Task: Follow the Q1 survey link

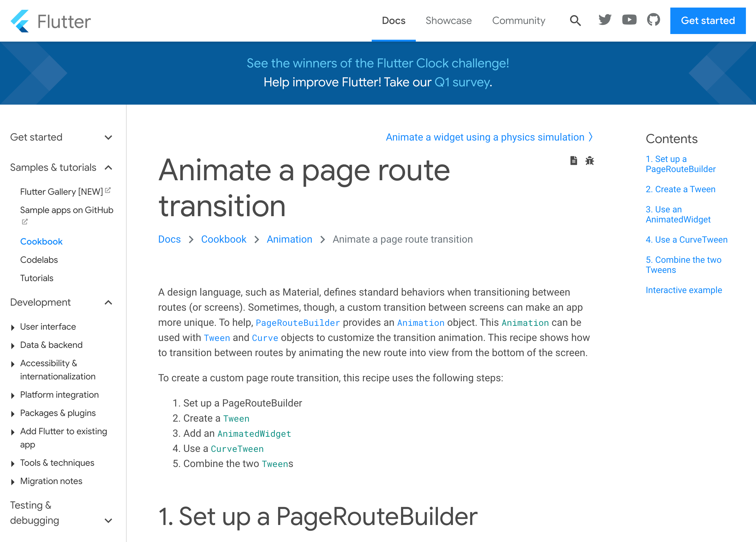Action: [462, 82]
